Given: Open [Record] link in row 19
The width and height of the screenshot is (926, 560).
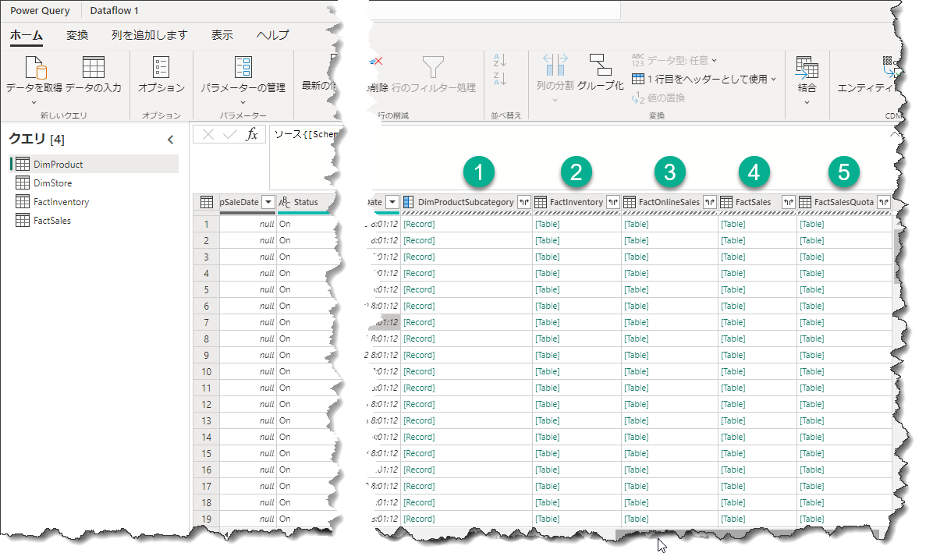Looking at the screenshot, I should [x=419, y=519].
